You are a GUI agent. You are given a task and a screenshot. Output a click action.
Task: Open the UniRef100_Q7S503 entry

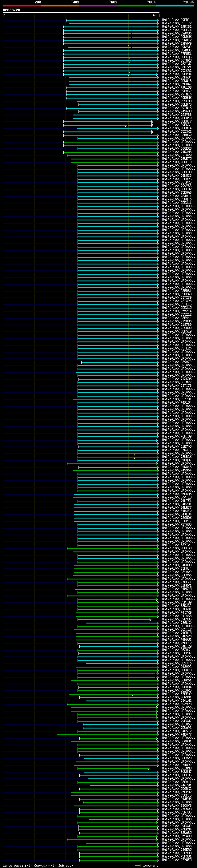176,809
